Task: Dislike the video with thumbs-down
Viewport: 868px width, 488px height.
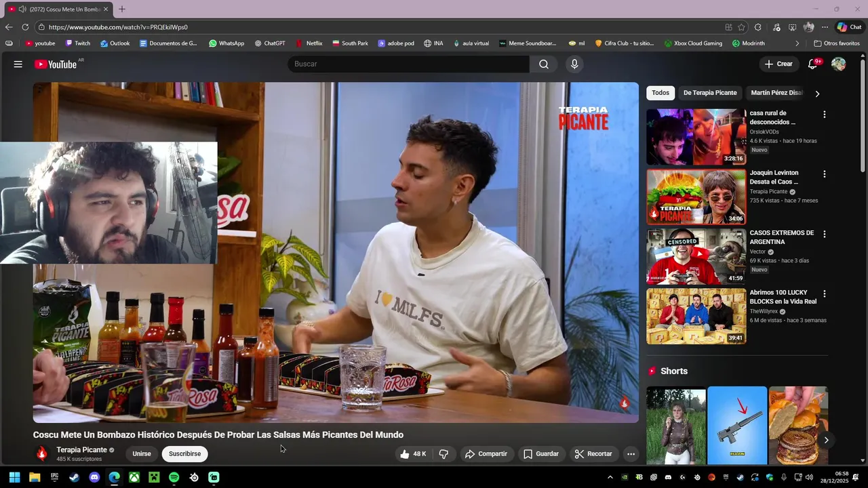Action: pos(443,454)
